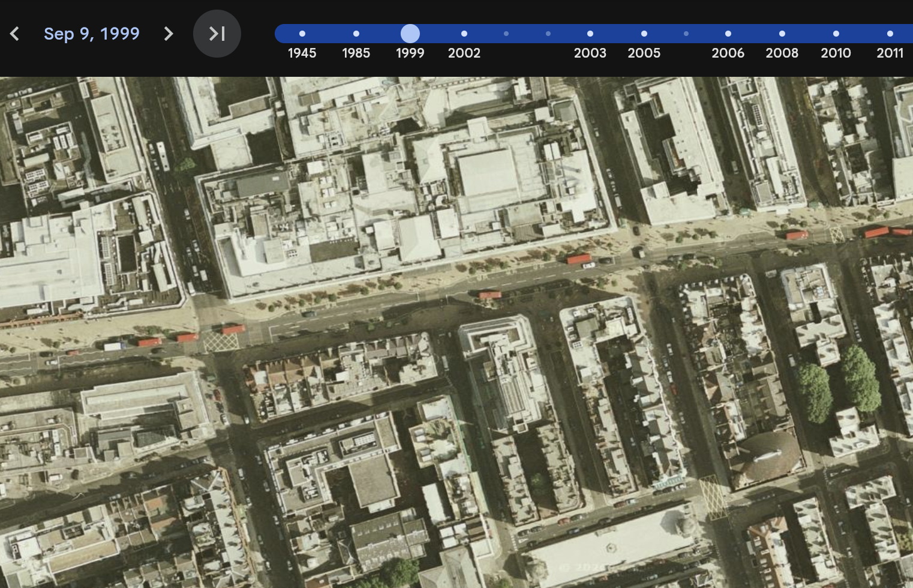The image size is (913, 588).
Task: Select the 1945 timeline marker
Action: [x=302, y=34]
